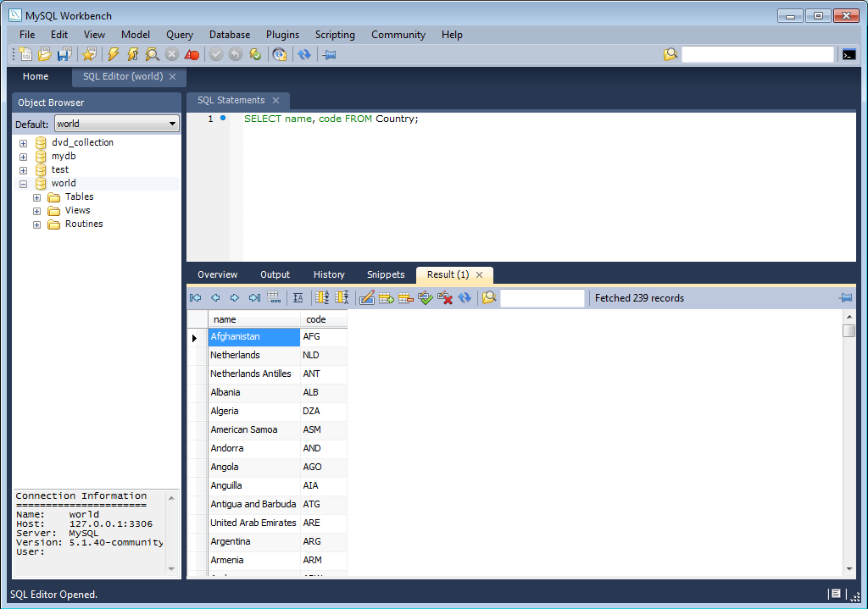Switch to the Output tab
This screenshot has width=868, height=609.
coord(275,274)
